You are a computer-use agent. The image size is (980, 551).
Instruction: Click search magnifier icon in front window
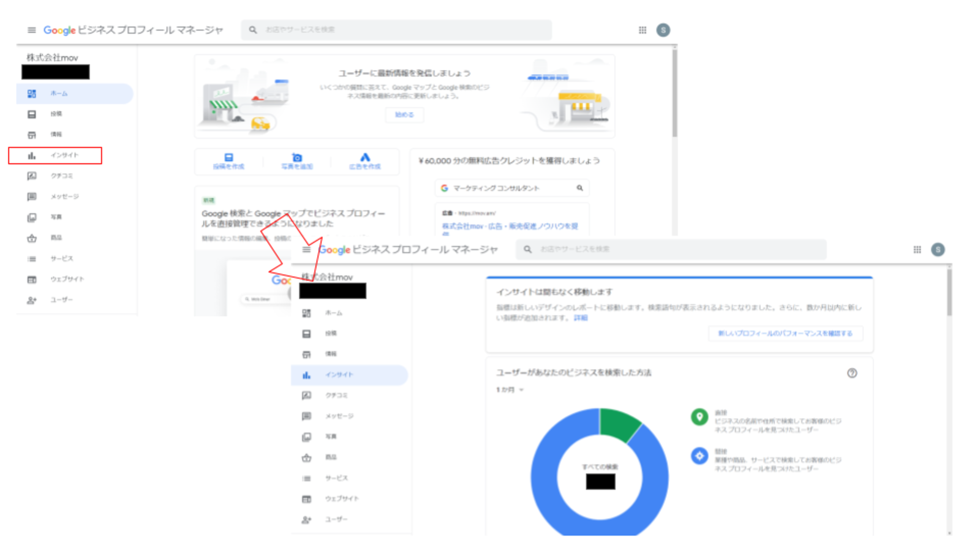[527, 249]
